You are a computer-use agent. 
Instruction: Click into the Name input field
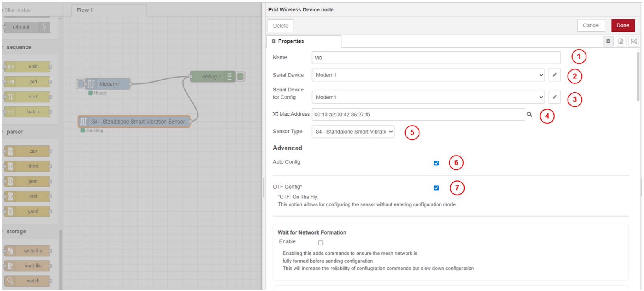click(x=436, y=58)
